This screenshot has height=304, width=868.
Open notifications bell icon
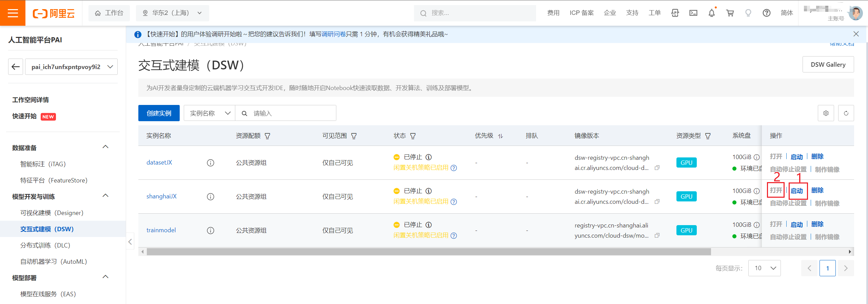click(x=711, y=13)
